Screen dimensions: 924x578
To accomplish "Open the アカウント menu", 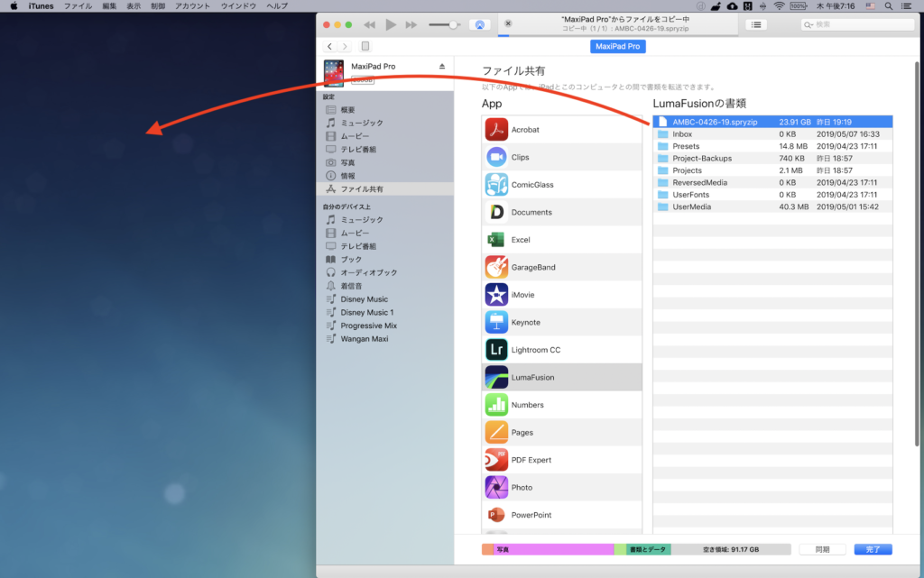I will [x=192, y=6].
